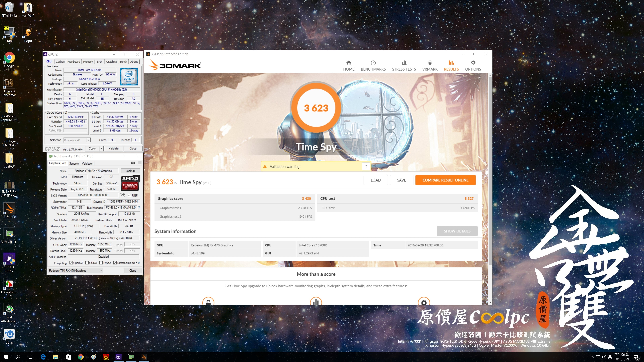The height and width of the screenshot is (362, 644).
Task: Open Action Center notifications icon
Action: click(x=636, y=357)
